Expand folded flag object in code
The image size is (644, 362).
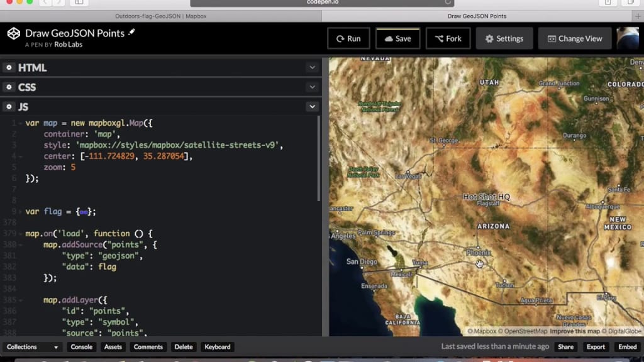[x=84, y=212]
